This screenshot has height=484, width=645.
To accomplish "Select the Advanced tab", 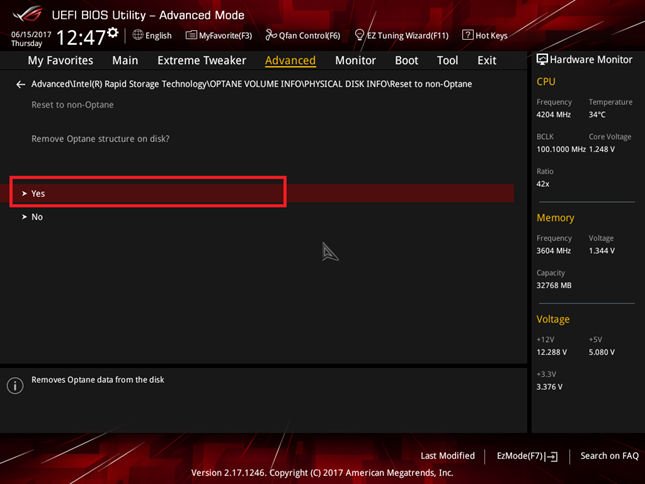I will coord(290,60).
